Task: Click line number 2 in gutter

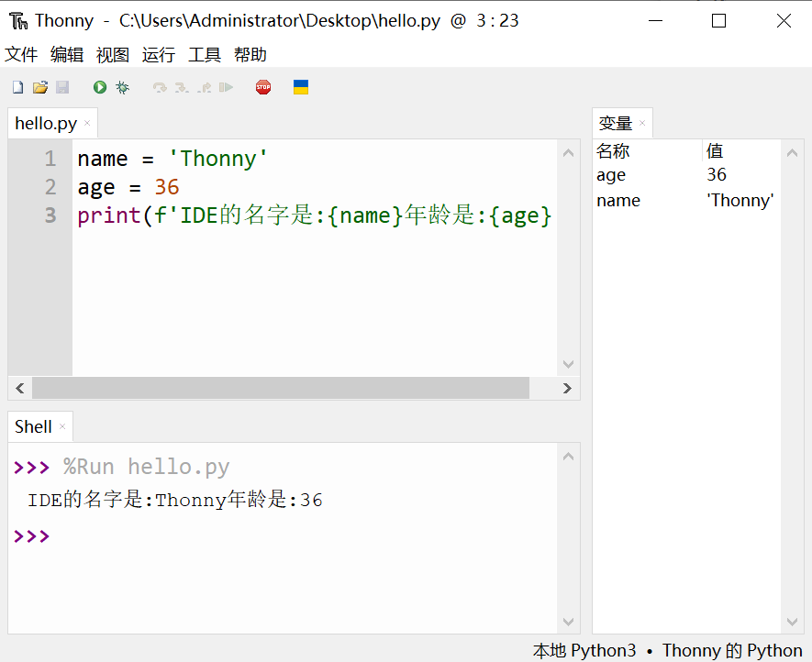Action: click(50, 187)
